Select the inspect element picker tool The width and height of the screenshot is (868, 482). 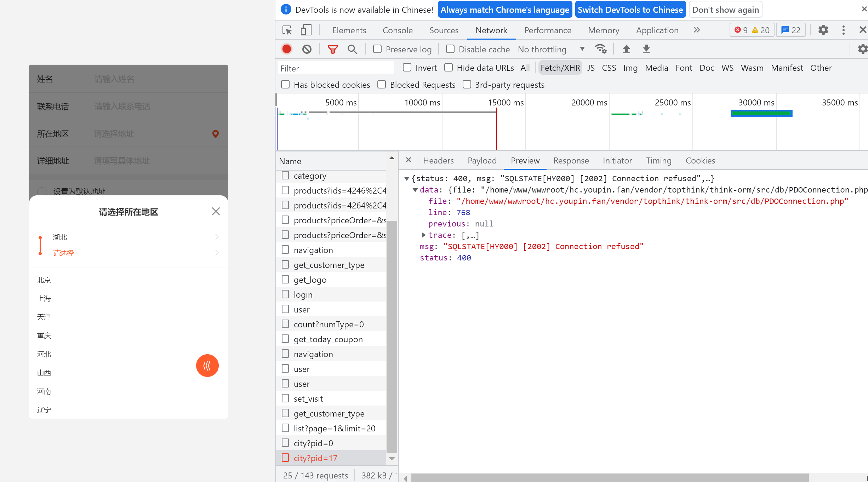[287, 30]
